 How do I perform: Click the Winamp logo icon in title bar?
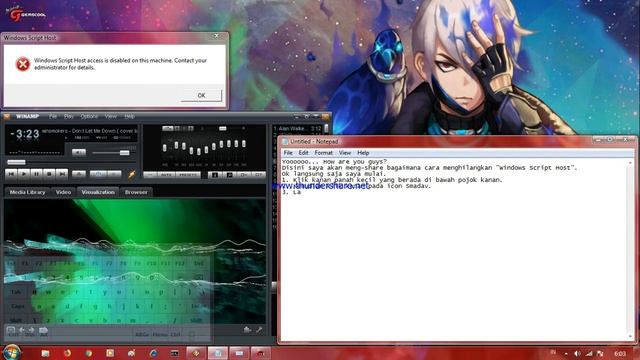tap(7, 116)
